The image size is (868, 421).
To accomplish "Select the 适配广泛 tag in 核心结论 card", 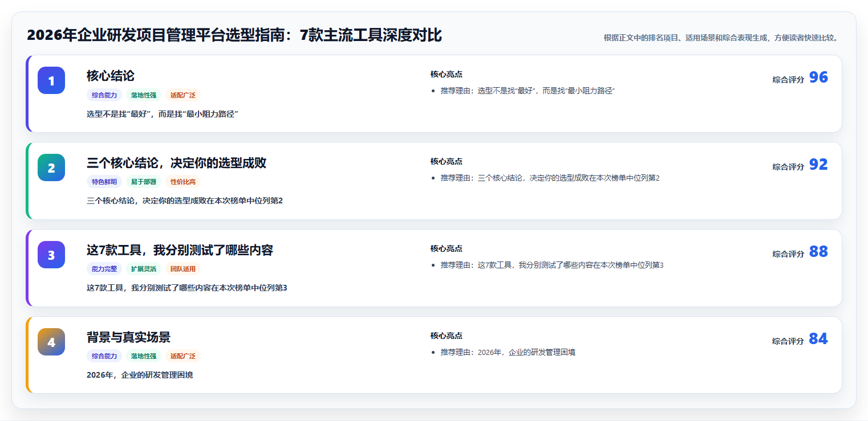I will [x=183, y=95].
